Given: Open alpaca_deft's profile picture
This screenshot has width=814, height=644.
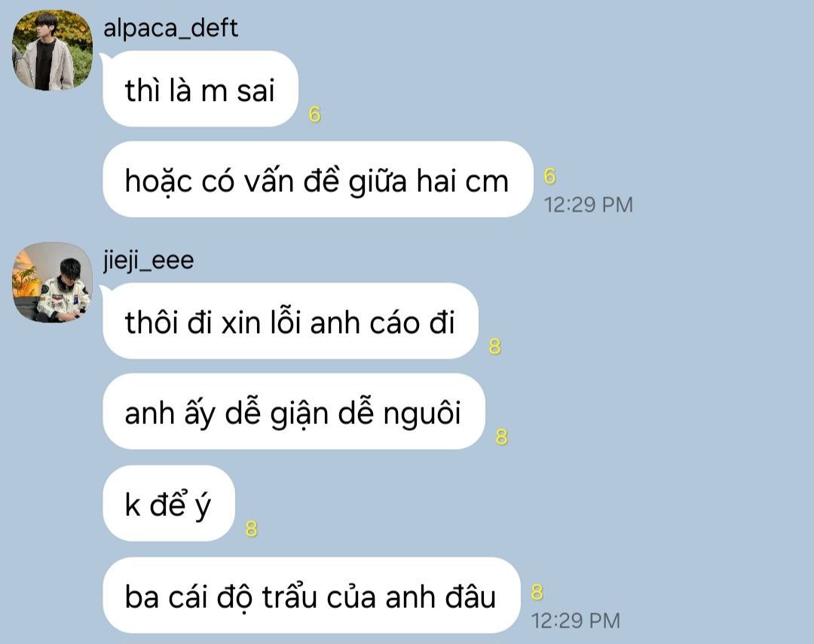Looking at the screenshot, I should (53, 50).
